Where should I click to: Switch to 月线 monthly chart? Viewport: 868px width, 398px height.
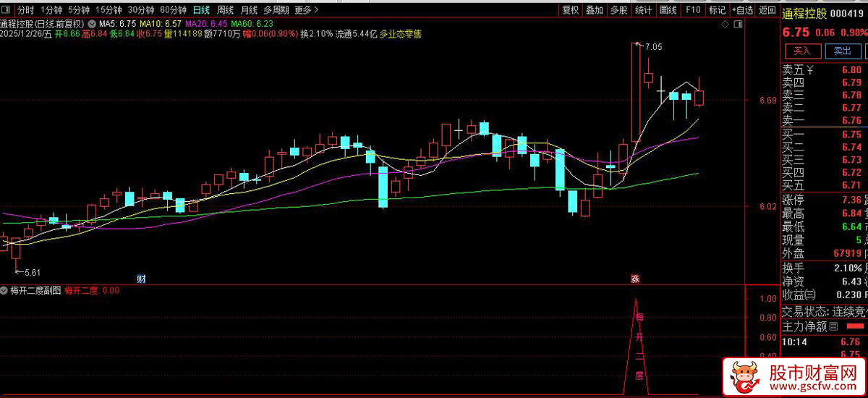249,10
